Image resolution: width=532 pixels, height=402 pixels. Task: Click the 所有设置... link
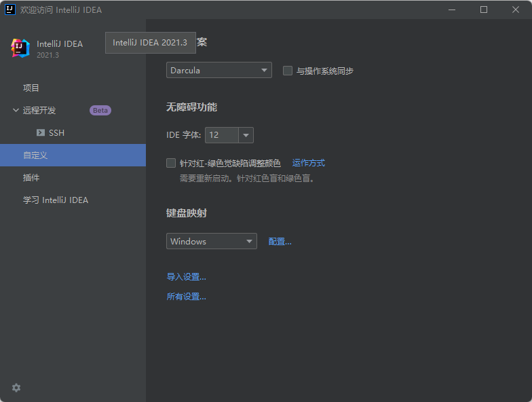pyautogui.click(x=186, y=296)
